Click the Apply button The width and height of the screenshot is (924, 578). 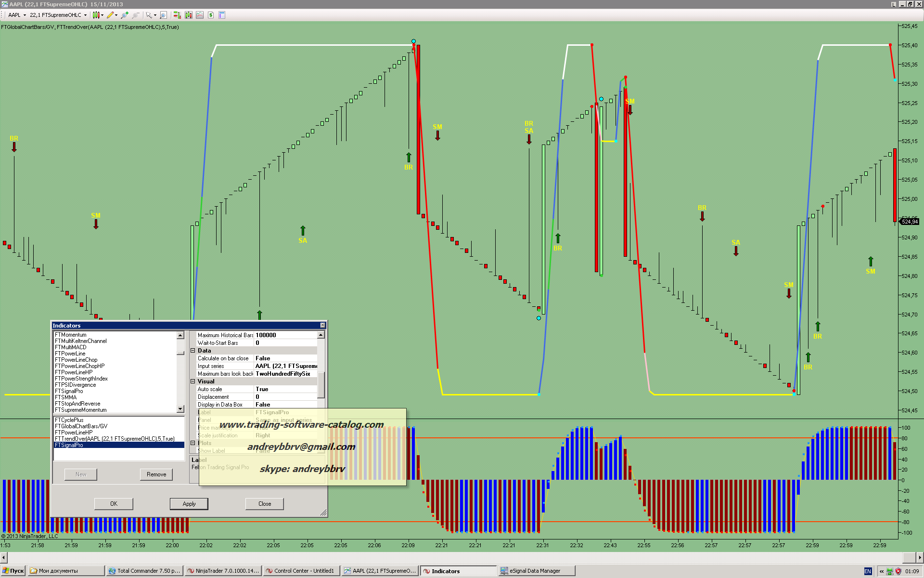click(x=189, y=504)
